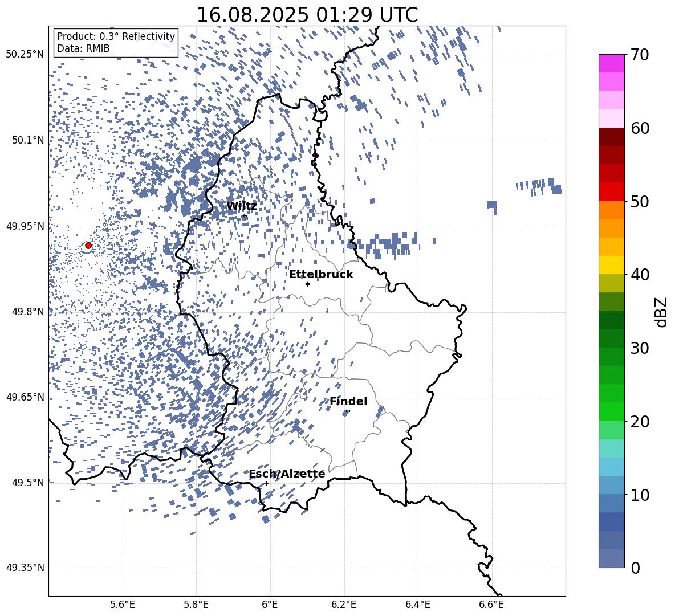The height and width of the screenshot is (616, 675).
Task: Click the colorbar tick label 40
Action: click(x=640, y=275)
